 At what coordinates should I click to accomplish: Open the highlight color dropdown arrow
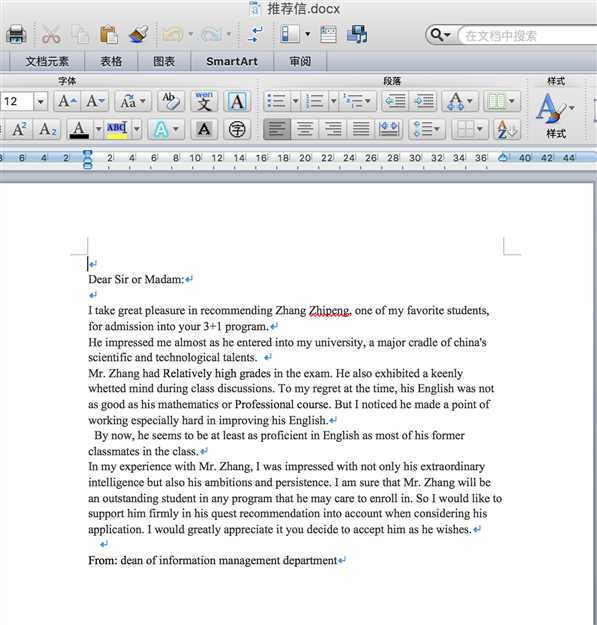tap(137, 129)
